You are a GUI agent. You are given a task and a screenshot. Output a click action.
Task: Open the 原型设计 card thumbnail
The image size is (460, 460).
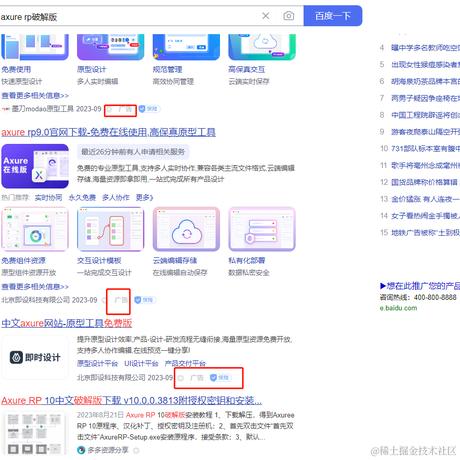tap(110, 47)
